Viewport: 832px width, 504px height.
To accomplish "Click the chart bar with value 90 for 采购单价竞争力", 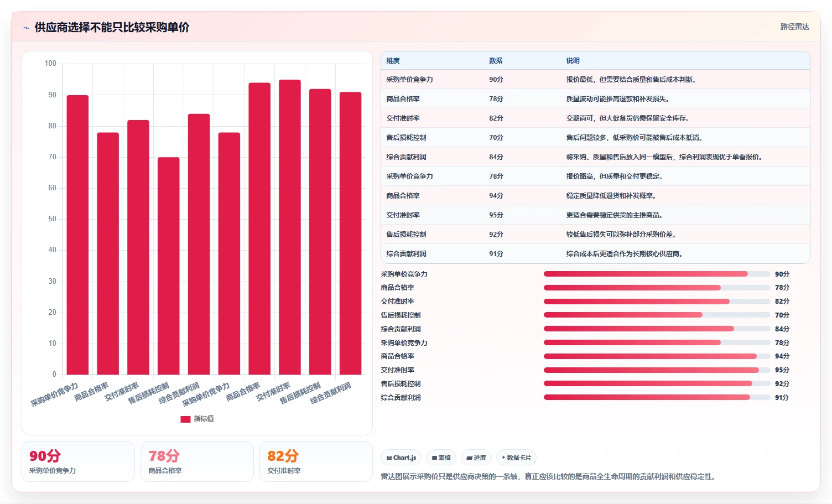I will click(77, 235).
